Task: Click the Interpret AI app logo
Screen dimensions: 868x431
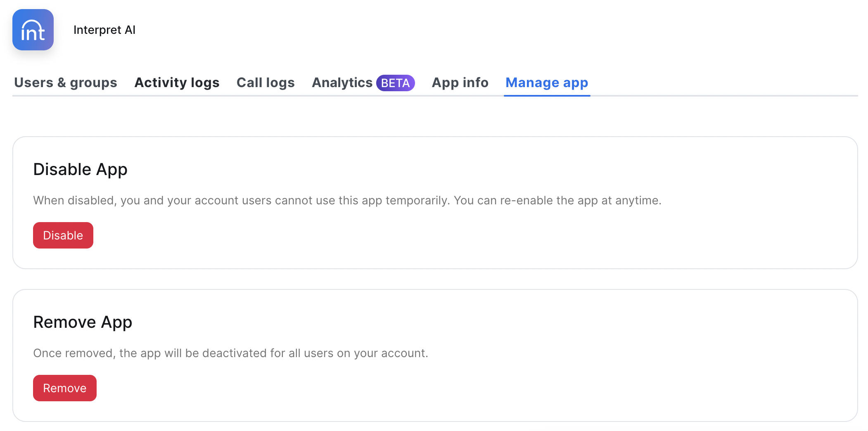Action: coord(33,30)
